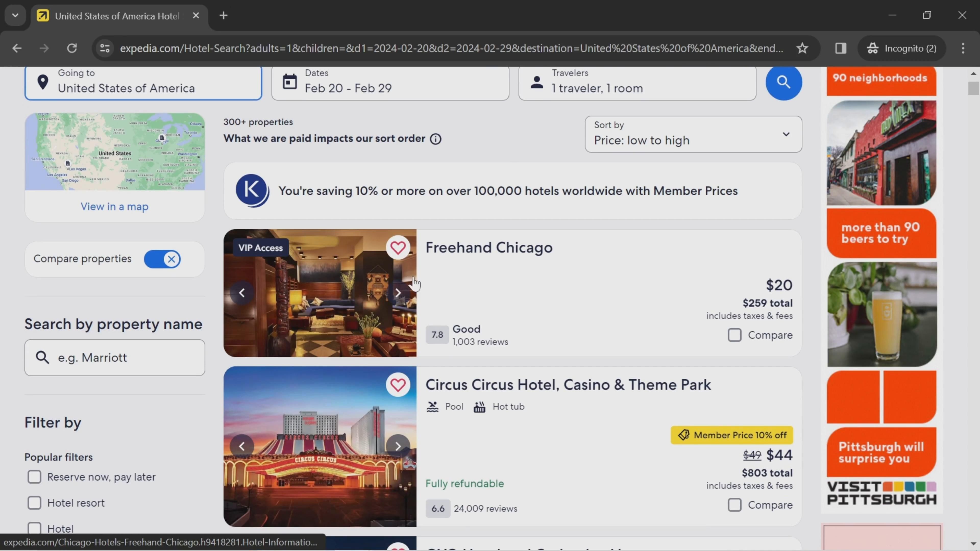Toggle off Compare properties switch
This screenshot has height=551, width=980.
[163, 259]
